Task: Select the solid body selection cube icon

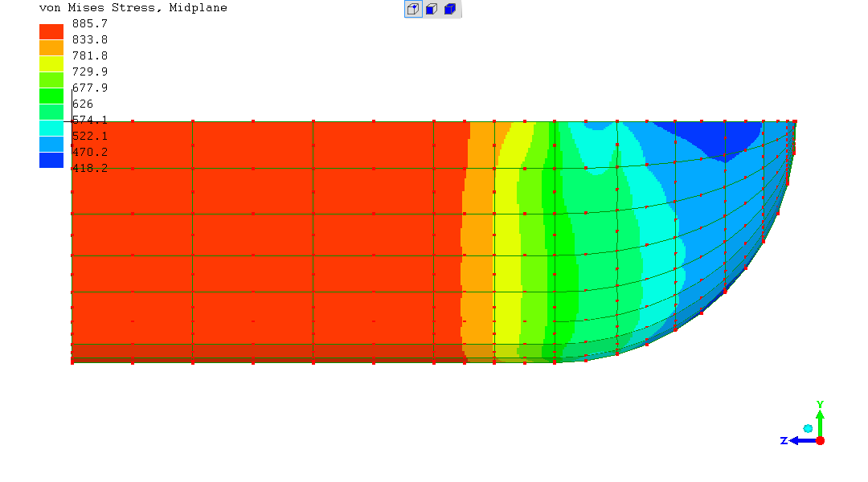Action: click(450, 10)
